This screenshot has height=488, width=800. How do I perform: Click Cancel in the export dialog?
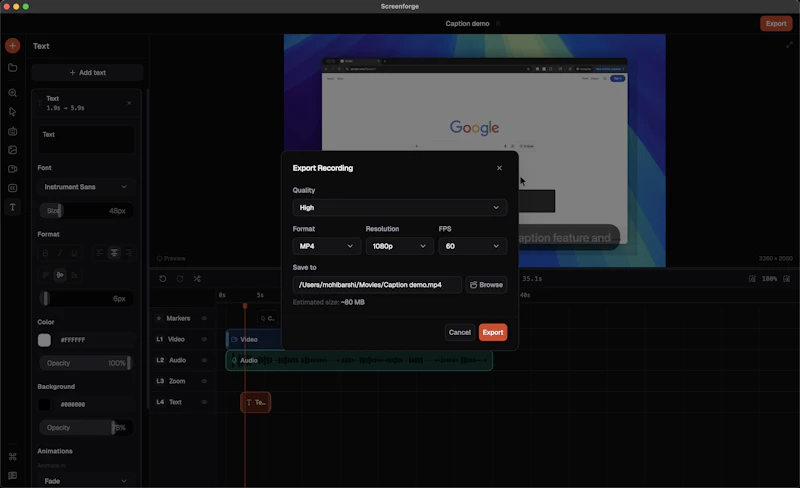[x=460, y=332]
